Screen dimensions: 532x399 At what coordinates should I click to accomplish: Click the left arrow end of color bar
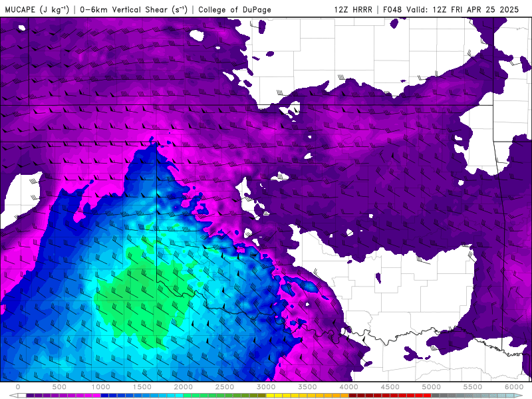tap(13, 395)
